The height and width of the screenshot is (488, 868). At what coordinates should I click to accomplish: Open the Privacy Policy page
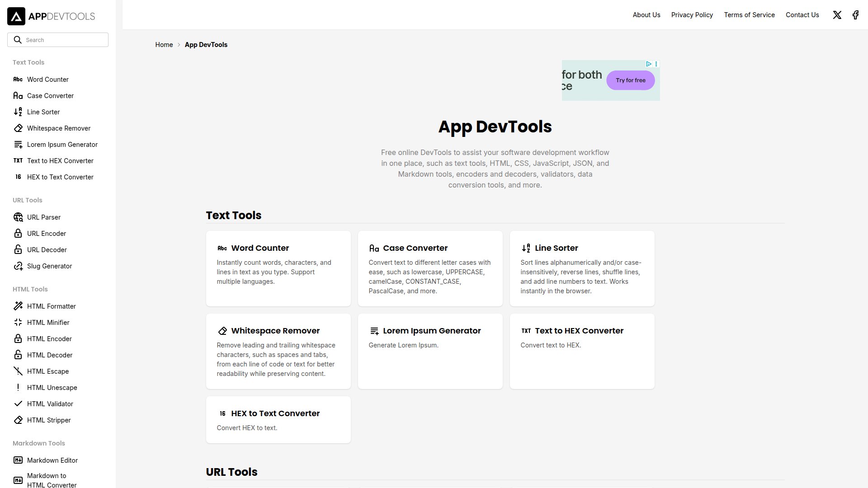pos(692,15)
